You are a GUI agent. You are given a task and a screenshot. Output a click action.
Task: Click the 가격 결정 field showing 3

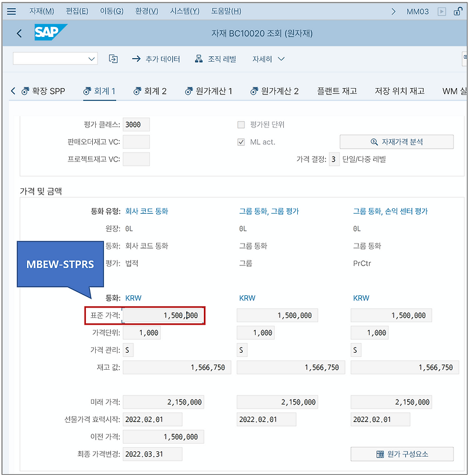(334, 159)
